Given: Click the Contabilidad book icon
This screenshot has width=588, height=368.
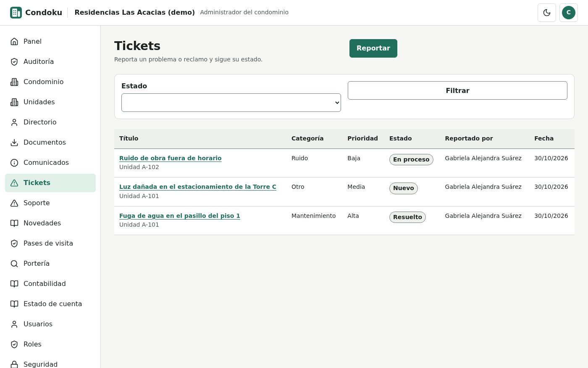Looking at the screenshot, I should [x=14, y=284].
